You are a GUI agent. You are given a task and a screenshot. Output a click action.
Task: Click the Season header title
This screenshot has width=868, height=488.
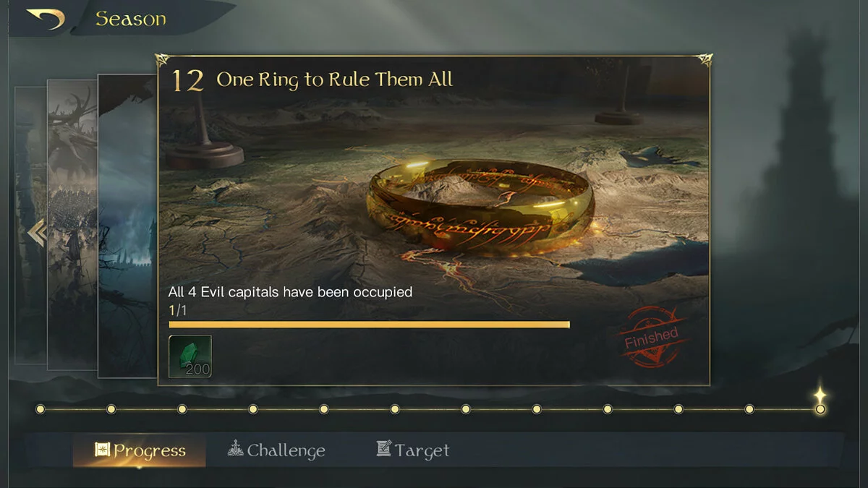(131, 19)
